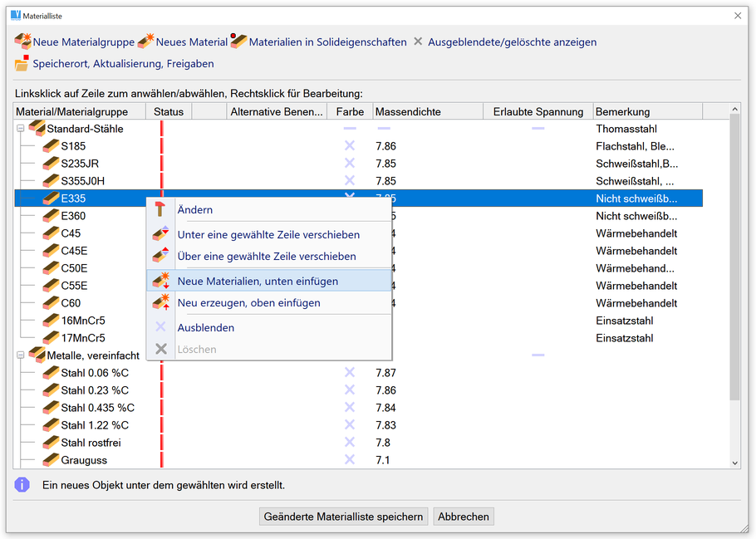The height and width of the screenshot is (539, 756).
Task: Toggle the color X for S185
Action: tap(350, 146)
